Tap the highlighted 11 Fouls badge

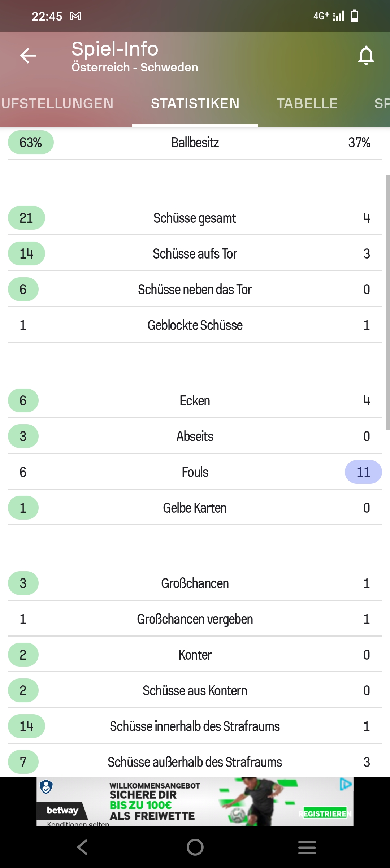[x=363, y=472]
